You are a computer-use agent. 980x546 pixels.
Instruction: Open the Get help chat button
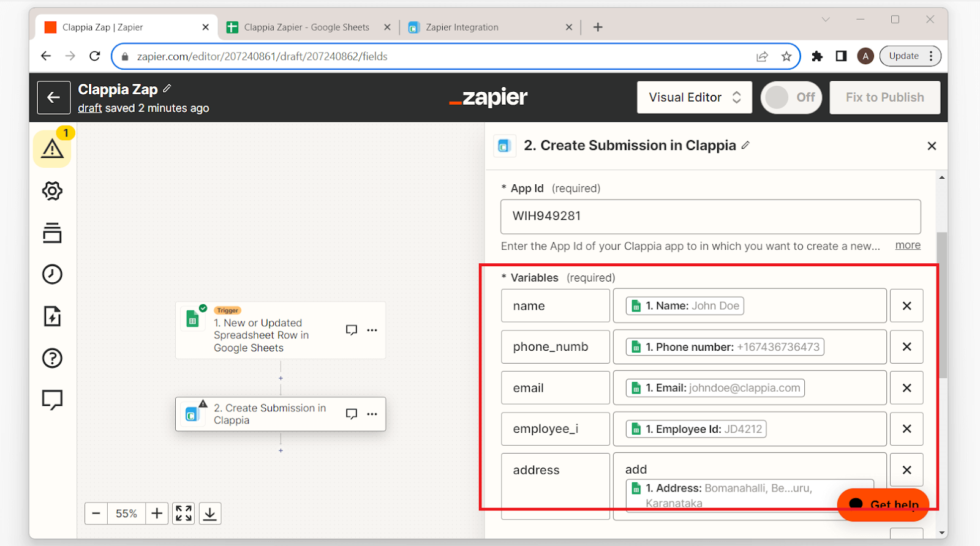click(883, 504)
